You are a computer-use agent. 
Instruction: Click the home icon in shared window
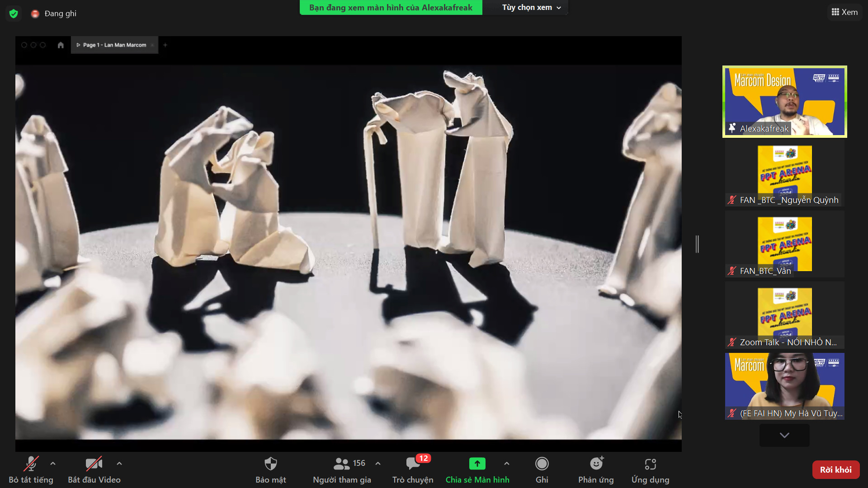point(61,45)
